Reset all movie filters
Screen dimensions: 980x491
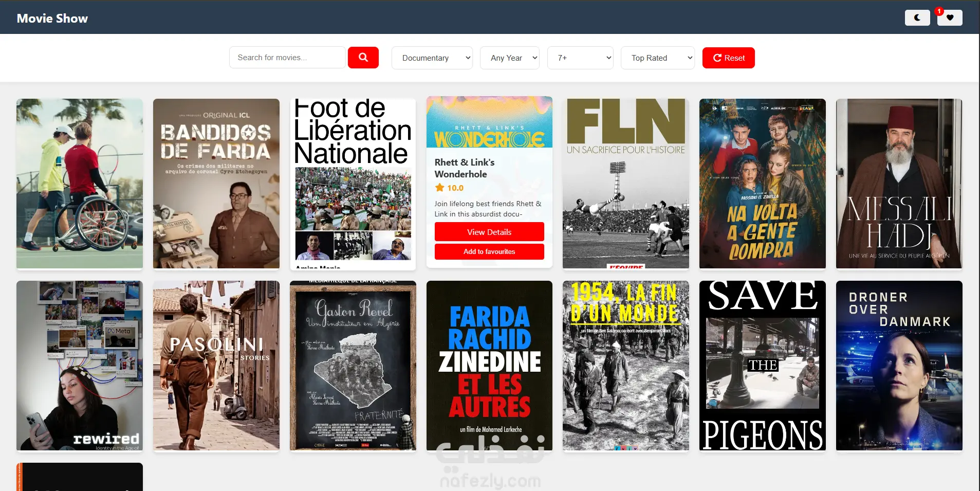[729, 58]
